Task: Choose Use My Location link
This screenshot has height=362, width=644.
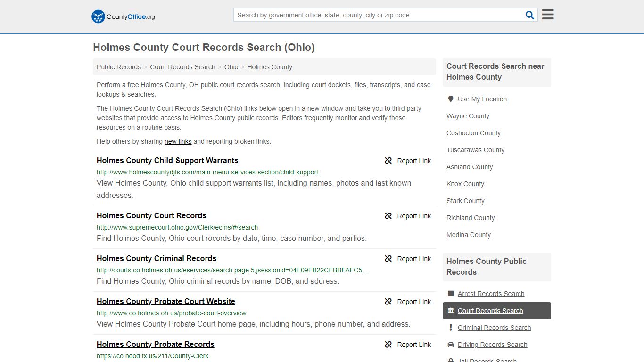Action: point(482,99)
